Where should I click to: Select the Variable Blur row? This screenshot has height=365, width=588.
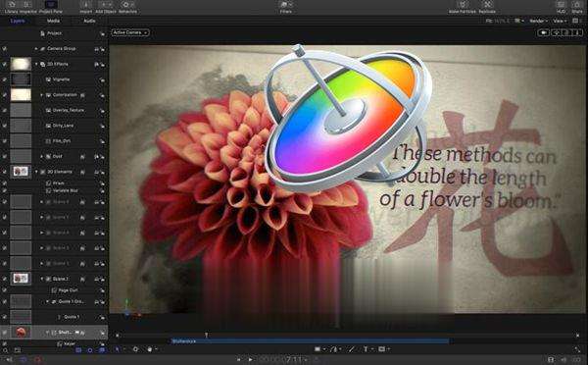[54, 190]
